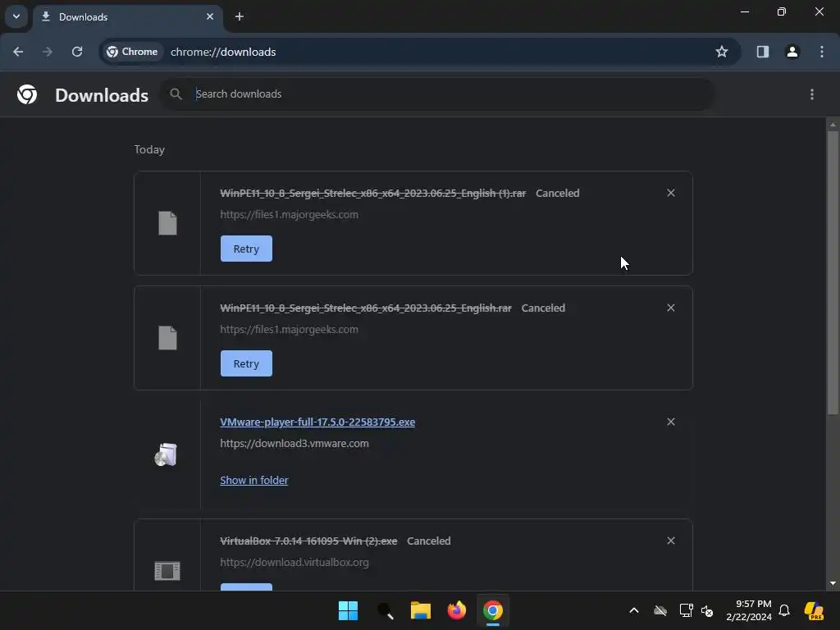Launch Firefox from the taskbar
This screenshot has height=630, width=840.
pos(457,610)
